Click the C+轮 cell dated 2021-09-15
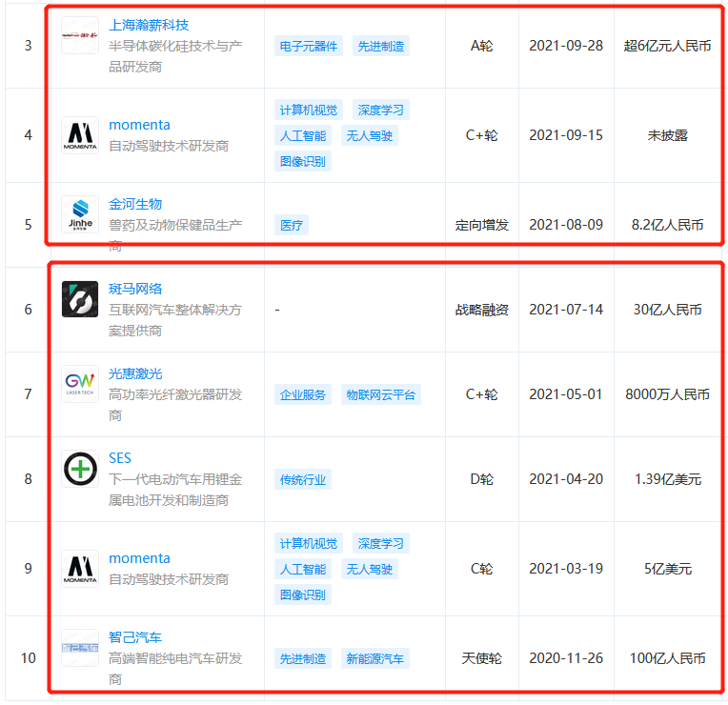 click(481, 135)
